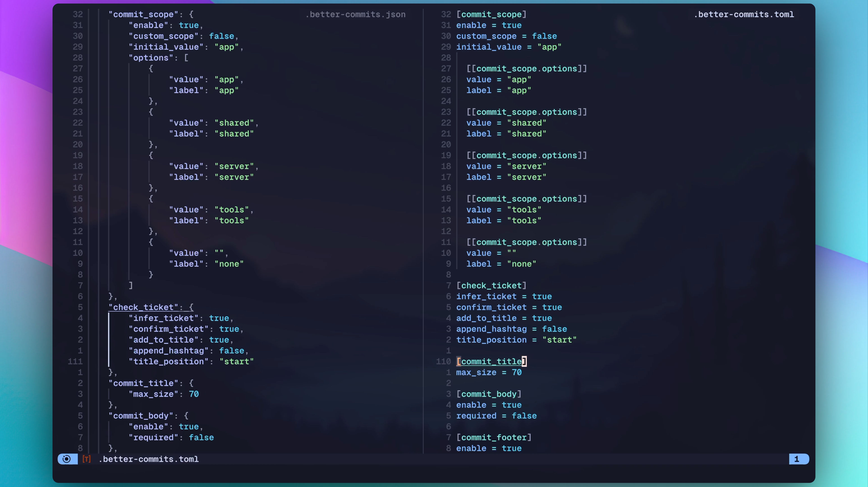Click line number 110 in the TOML gutter
Viewport: 868px width, 487px height.
tap(443, 362)
